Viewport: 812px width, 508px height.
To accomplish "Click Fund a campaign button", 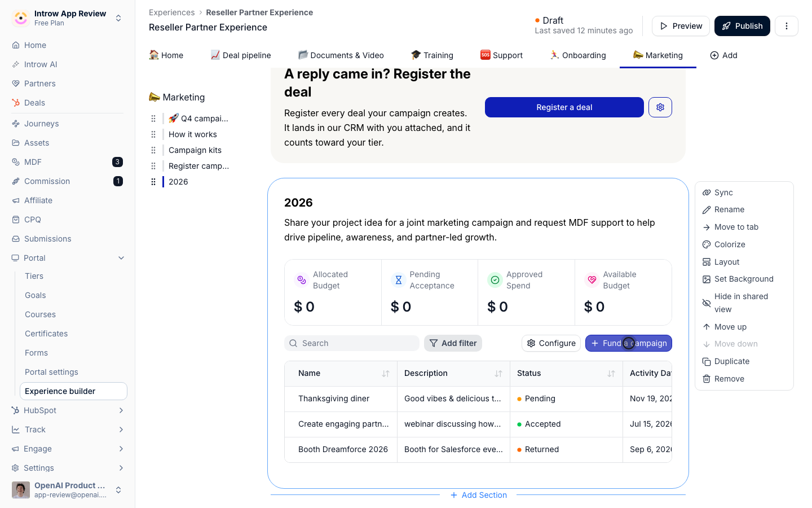I will pyautogui.click(x=629, y=343).
